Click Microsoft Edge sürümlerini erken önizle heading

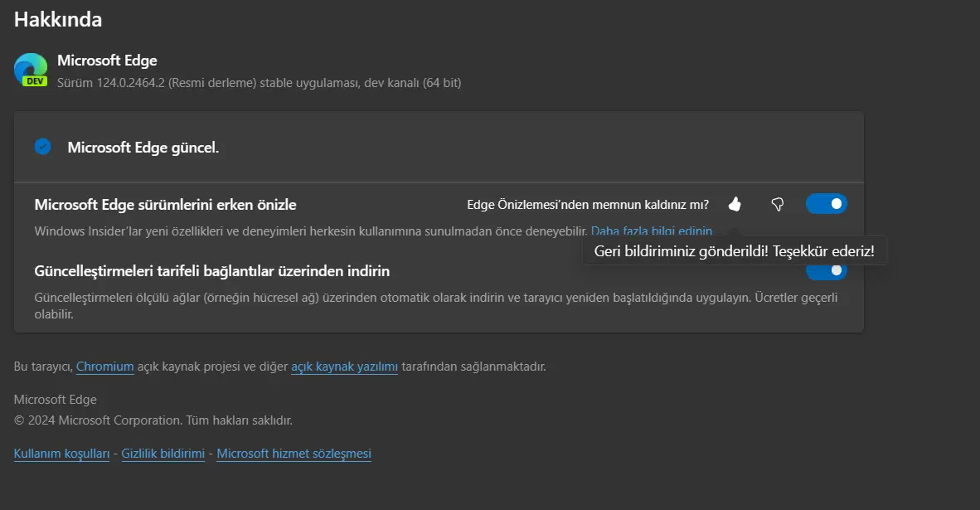[166, 205]
